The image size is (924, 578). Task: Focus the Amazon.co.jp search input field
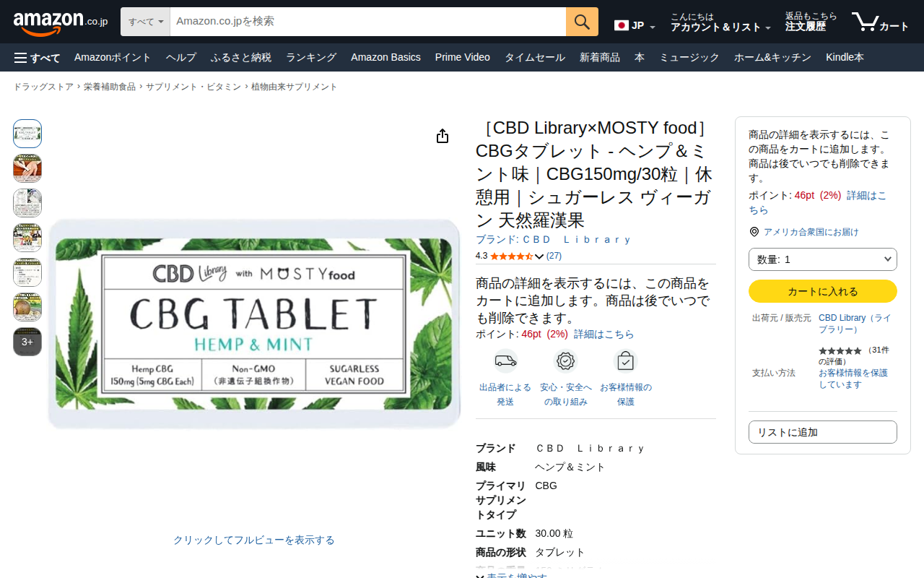[368, 22]
